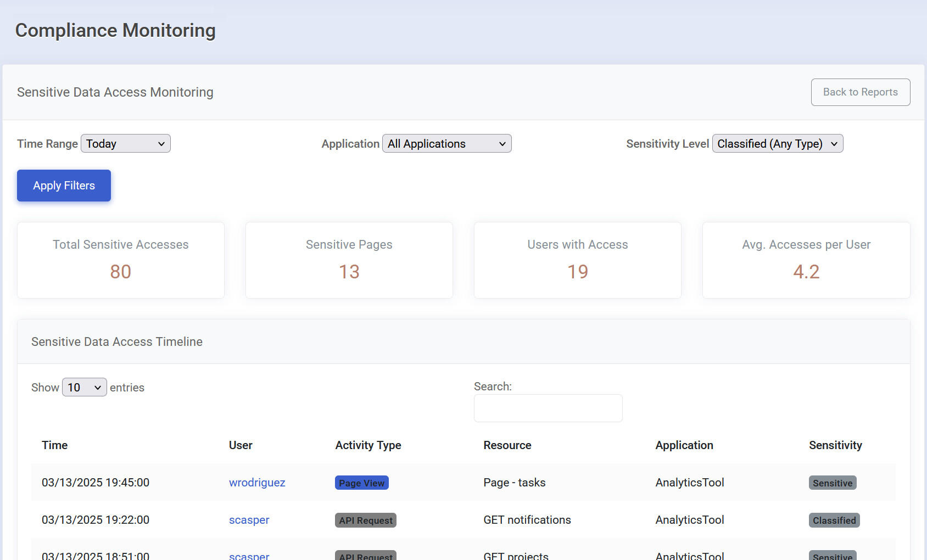Sort by Sensitivity column header
927x560 pixels.
(835, 445)
